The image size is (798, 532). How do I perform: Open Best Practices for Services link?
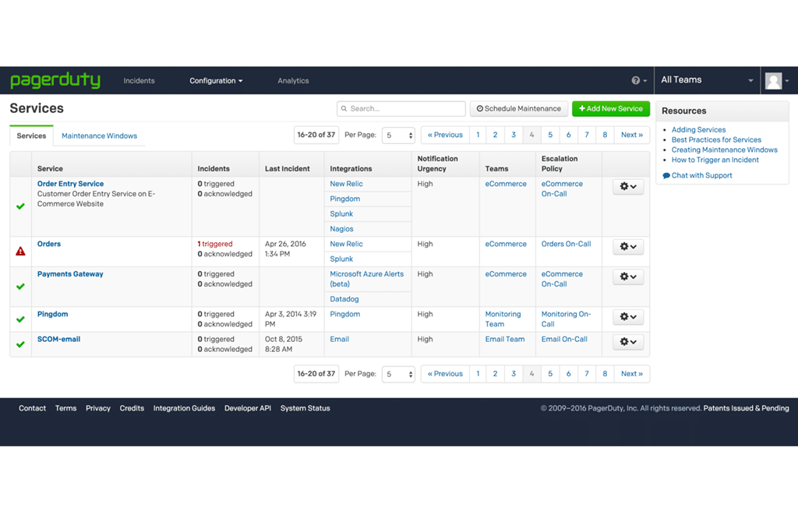click(x=716, y=140)
